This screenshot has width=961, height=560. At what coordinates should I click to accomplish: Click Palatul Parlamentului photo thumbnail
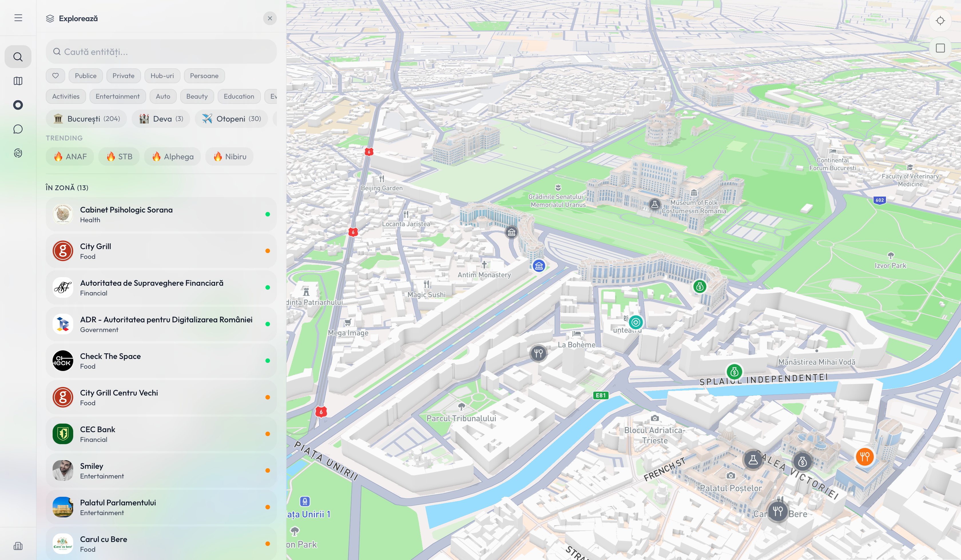point(63,507)
